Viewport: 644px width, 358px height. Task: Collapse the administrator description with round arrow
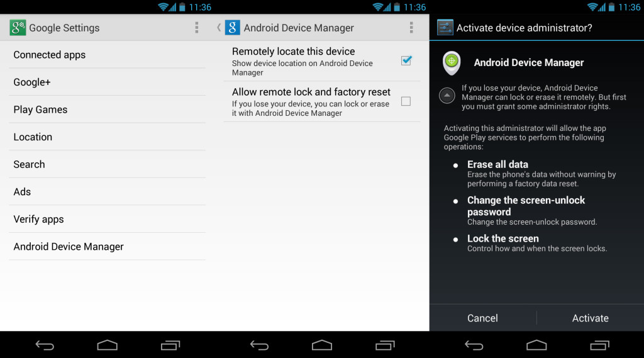pyautogui.click(x=447, y=96)
